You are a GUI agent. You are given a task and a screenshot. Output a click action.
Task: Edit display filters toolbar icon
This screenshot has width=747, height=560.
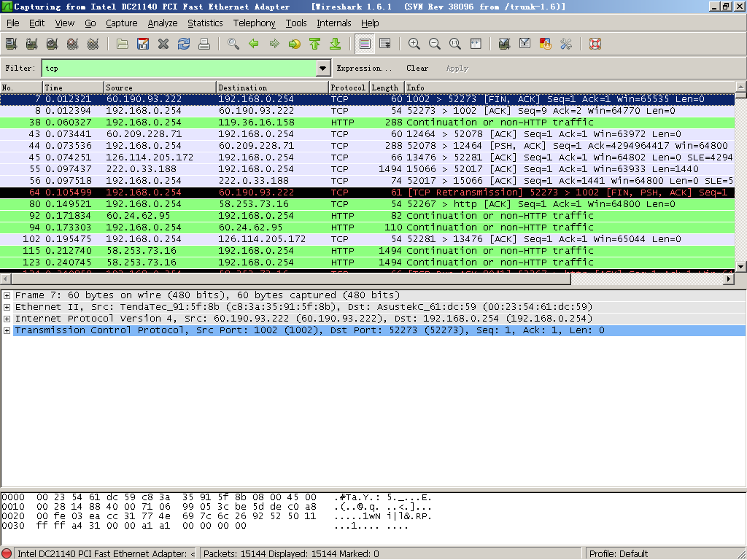tap(525, 44)
